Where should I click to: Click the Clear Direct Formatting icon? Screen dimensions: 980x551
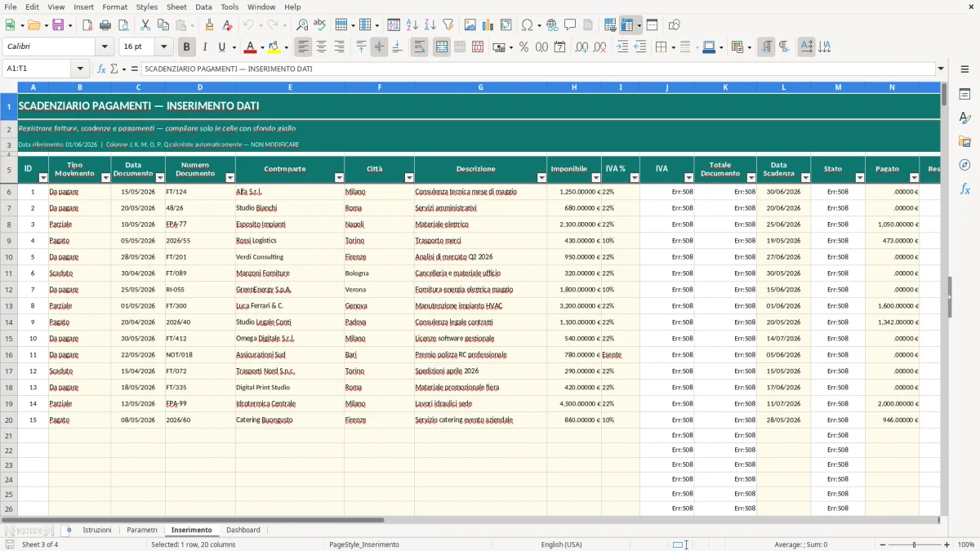pyautogui.click(x=228, y=25)
